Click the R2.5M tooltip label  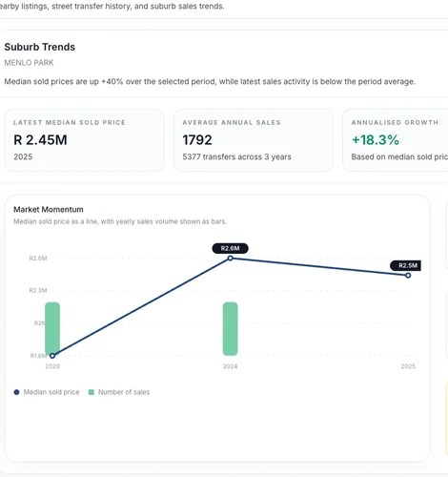click(406, 265)
